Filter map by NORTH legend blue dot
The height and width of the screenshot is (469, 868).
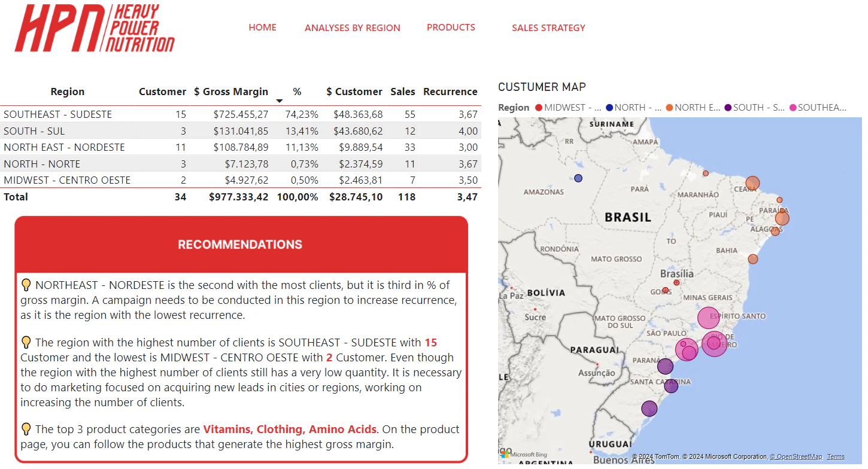pyautogui.click(x=609, y=108)
